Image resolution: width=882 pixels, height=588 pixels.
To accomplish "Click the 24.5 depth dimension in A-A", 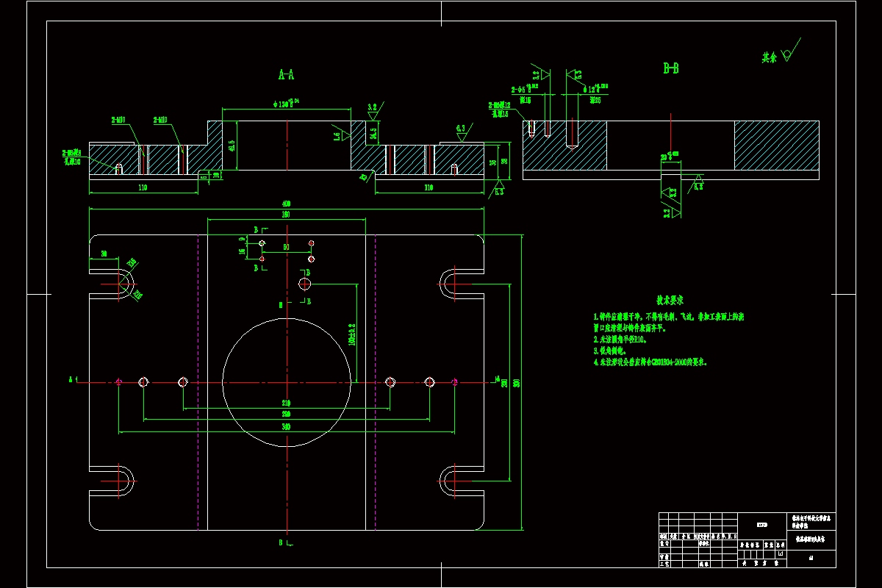I will click(373, 132).
